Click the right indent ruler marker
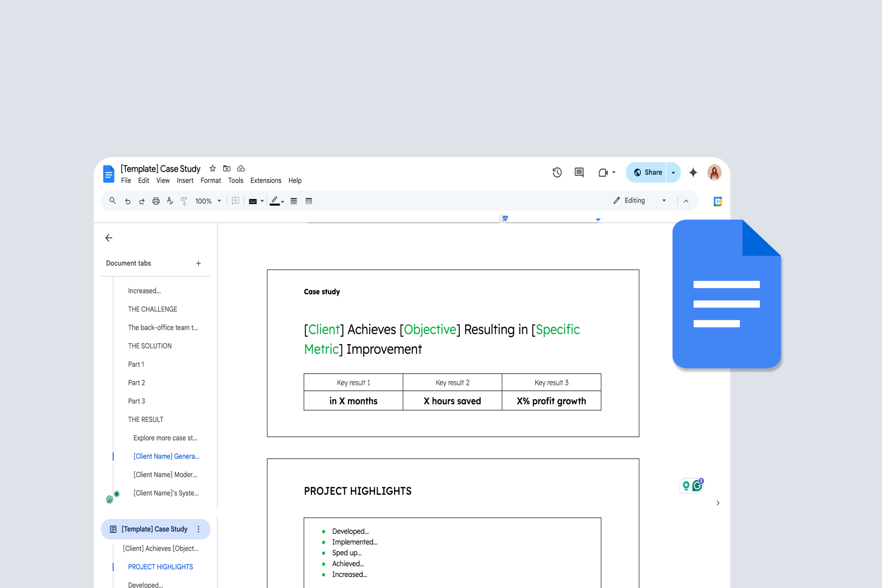This screenshot has height=588, width=882. 598,220
